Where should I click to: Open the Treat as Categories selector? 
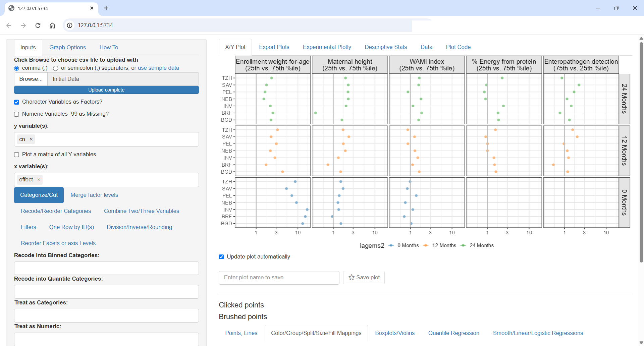pos(106,315)
